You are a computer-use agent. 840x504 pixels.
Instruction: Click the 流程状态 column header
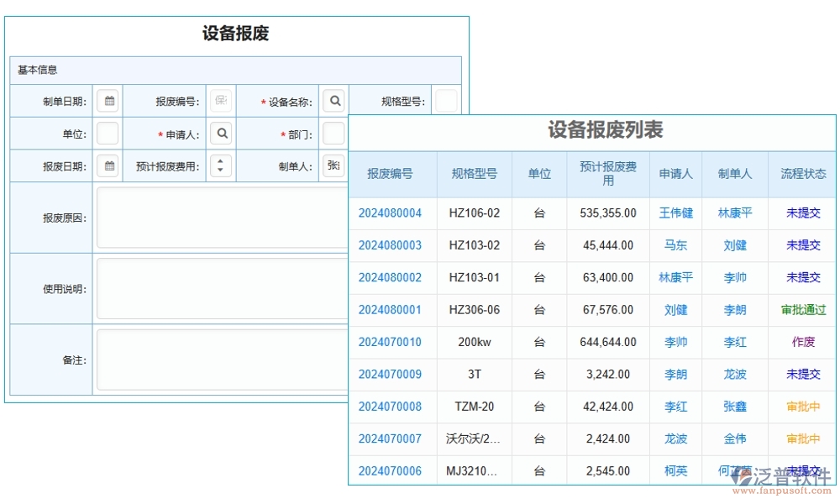point(803,173)
